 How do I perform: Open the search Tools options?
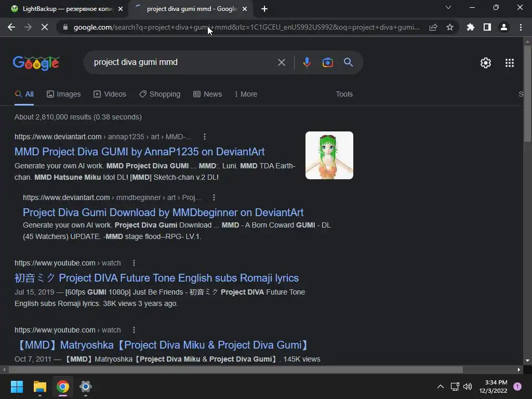tap(344, 95)
